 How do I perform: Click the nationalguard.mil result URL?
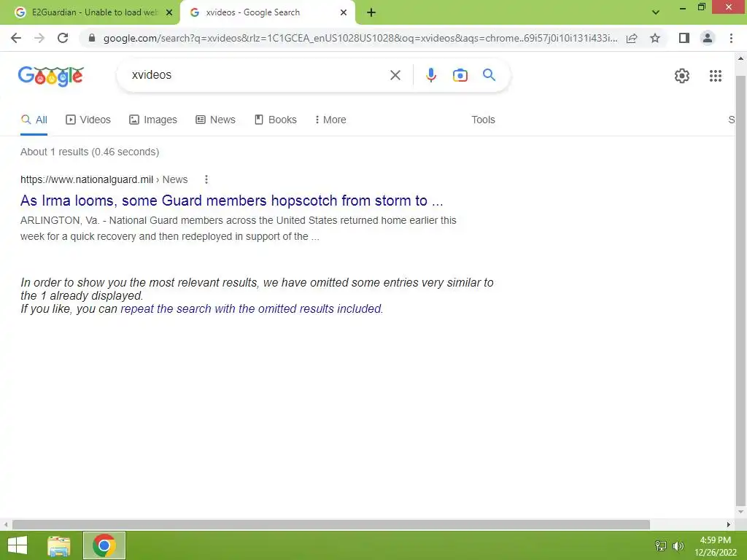click(x=104, y=179)
